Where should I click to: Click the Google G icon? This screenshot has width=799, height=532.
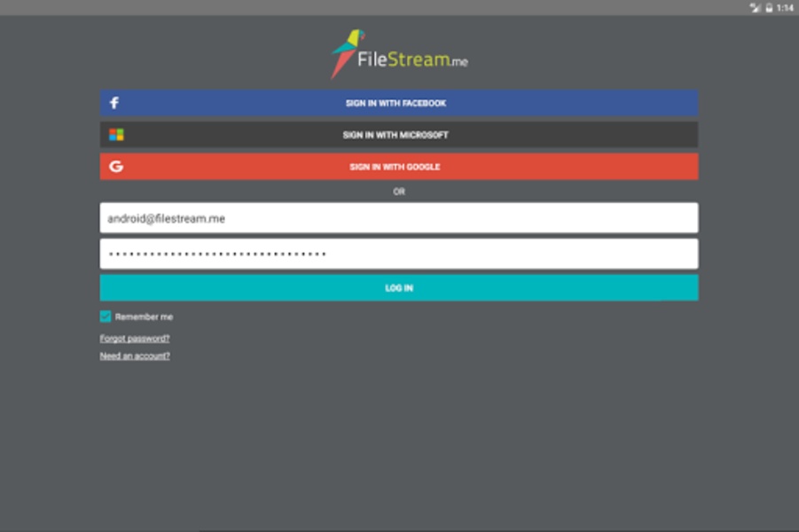[x=116, y=167]
